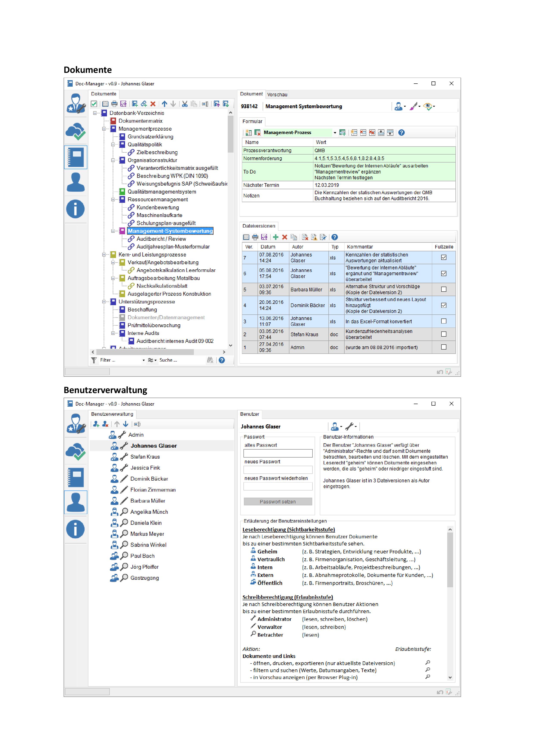The width and height of the screenshot is (535, 756).
Task: Select the Formular tab
Action: (253, 121)
